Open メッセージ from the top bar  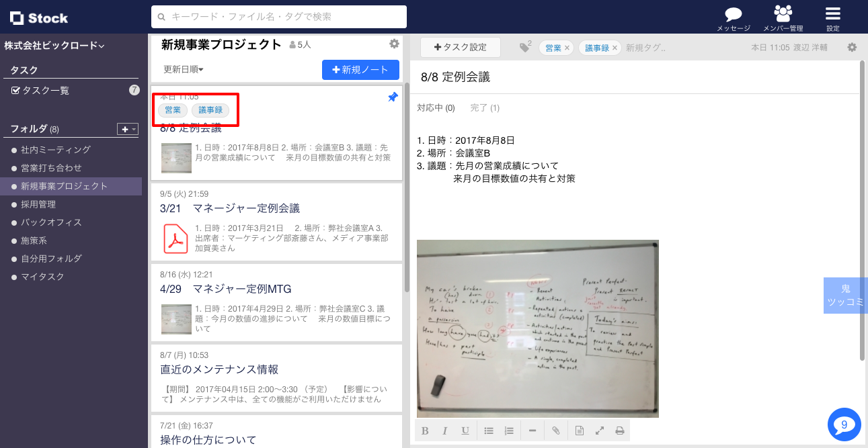(x=732, y=17)
